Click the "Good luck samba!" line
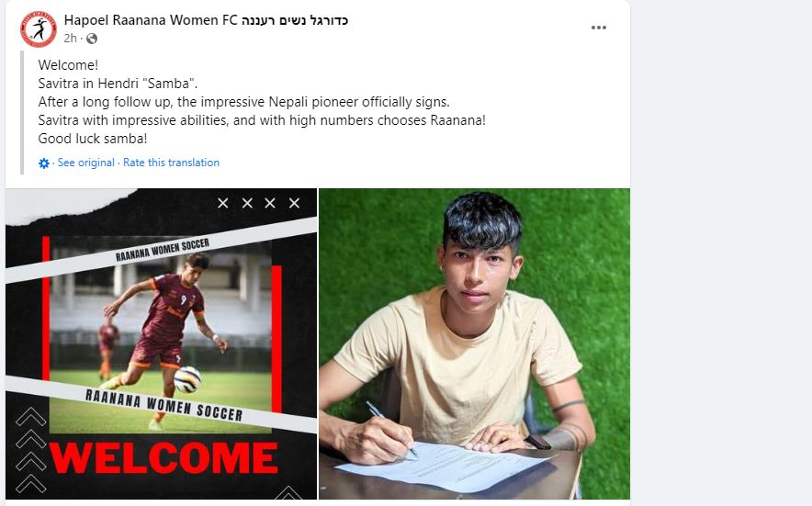This screenshot has height=506, width=812. [x=93, y=139]
